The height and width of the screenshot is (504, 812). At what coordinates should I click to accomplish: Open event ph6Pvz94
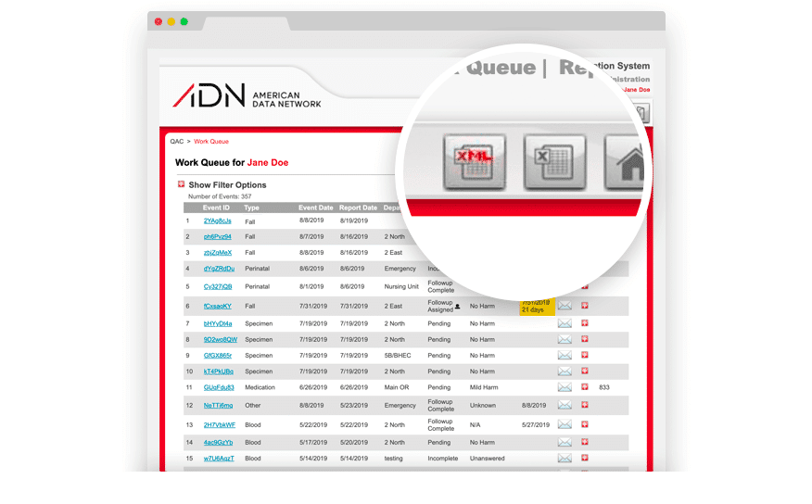(218, 236)
